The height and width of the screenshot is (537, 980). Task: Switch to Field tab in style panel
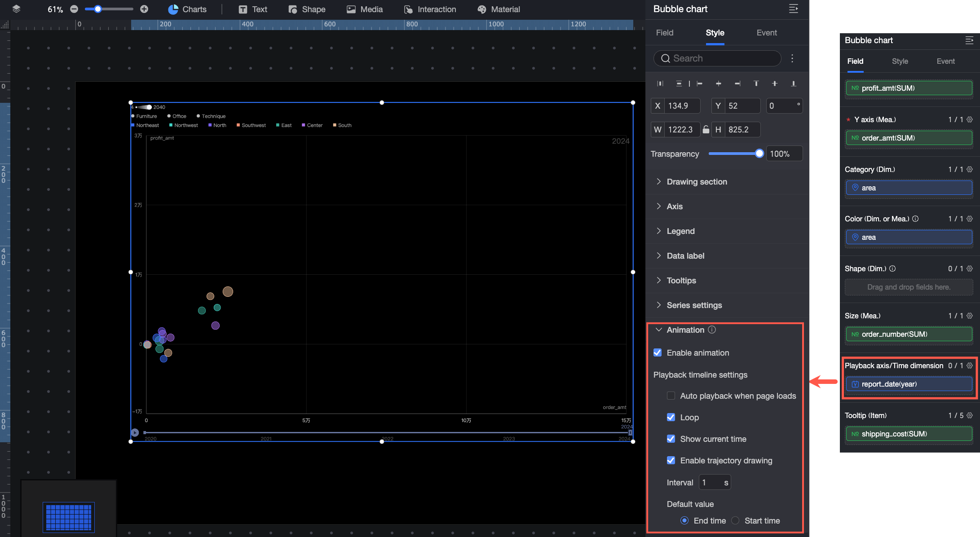point(664,33)
